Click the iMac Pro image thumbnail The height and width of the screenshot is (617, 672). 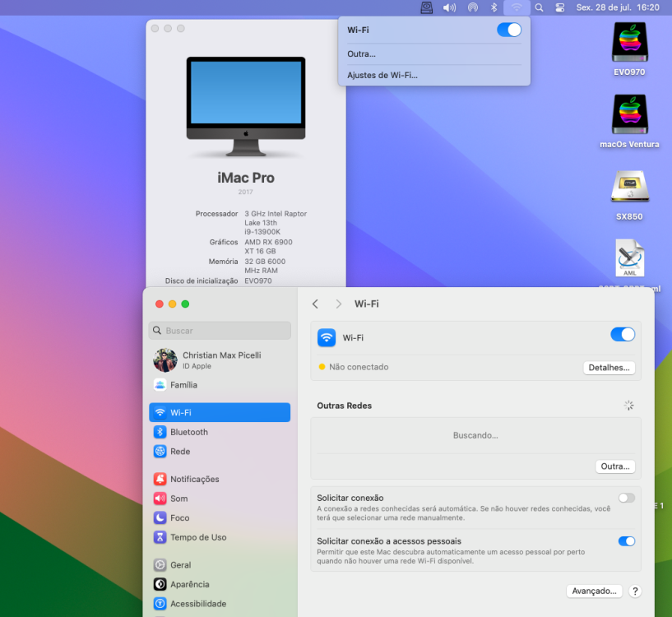[246, 106]
